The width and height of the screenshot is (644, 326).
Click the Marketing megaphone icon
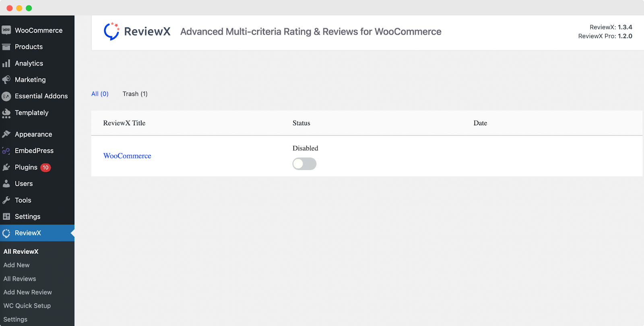(6, 80)
